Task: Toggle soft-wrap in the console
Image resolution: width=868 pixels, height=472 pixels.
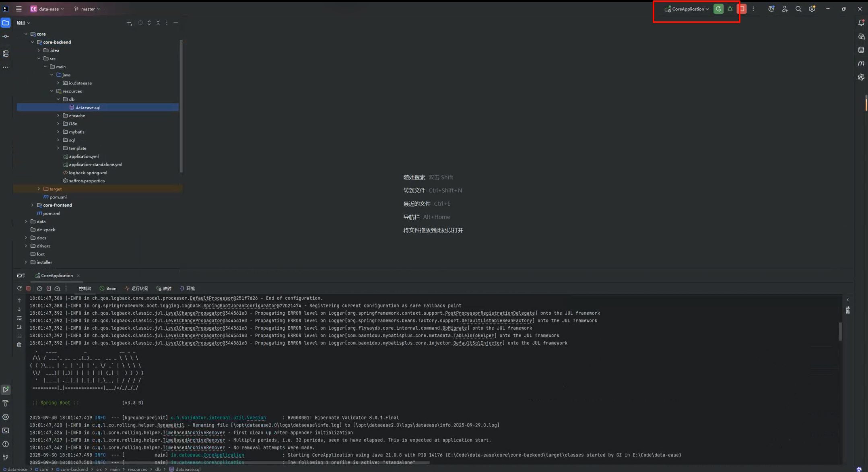Action: point(19,318)
